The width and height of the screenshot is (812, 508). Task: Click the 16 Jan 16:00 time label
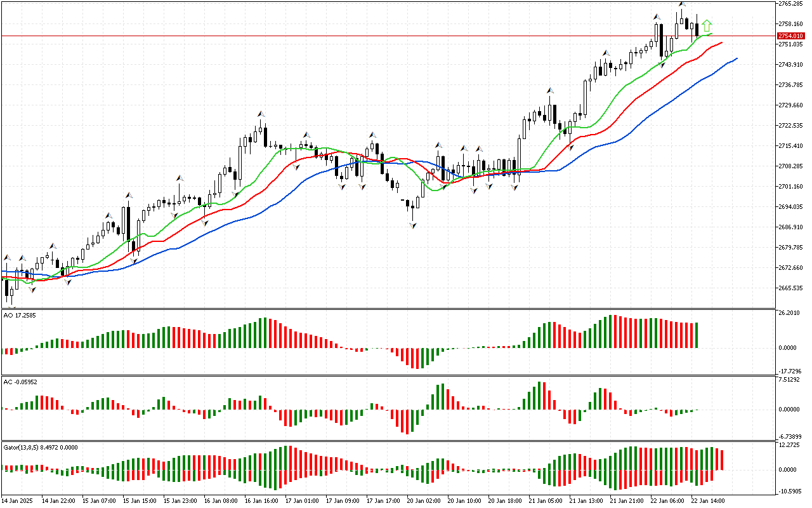click(261, 501)
